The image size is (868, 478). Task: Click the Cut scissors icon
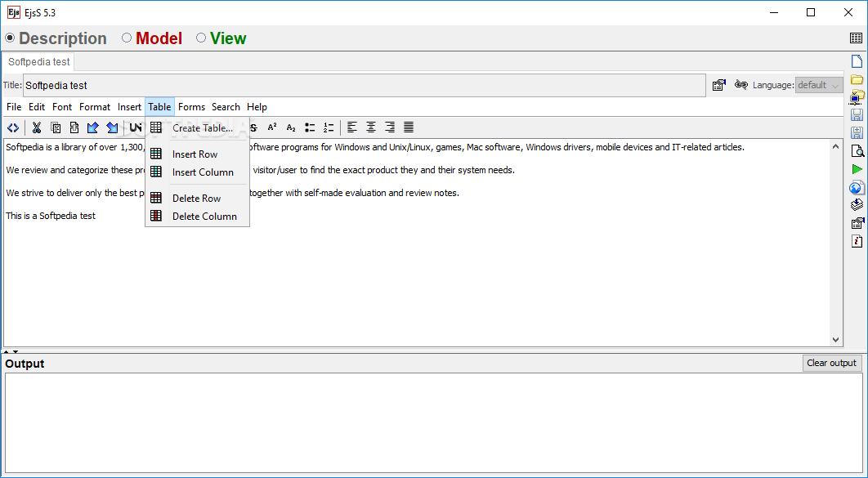coord(37,127)
